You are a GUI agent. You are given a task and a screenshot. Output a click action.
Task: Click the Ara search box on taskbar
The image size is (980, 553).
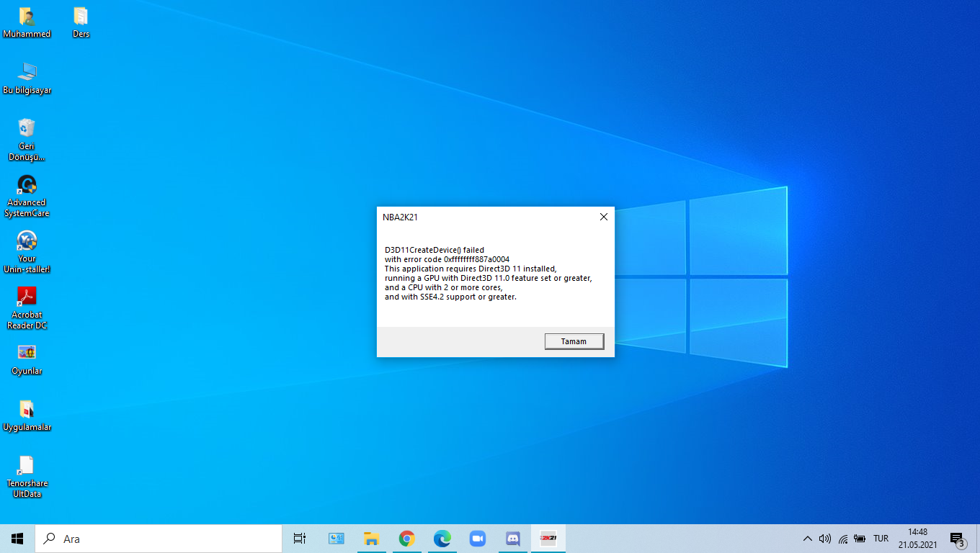pyautogui.click(x=159, y=539)
